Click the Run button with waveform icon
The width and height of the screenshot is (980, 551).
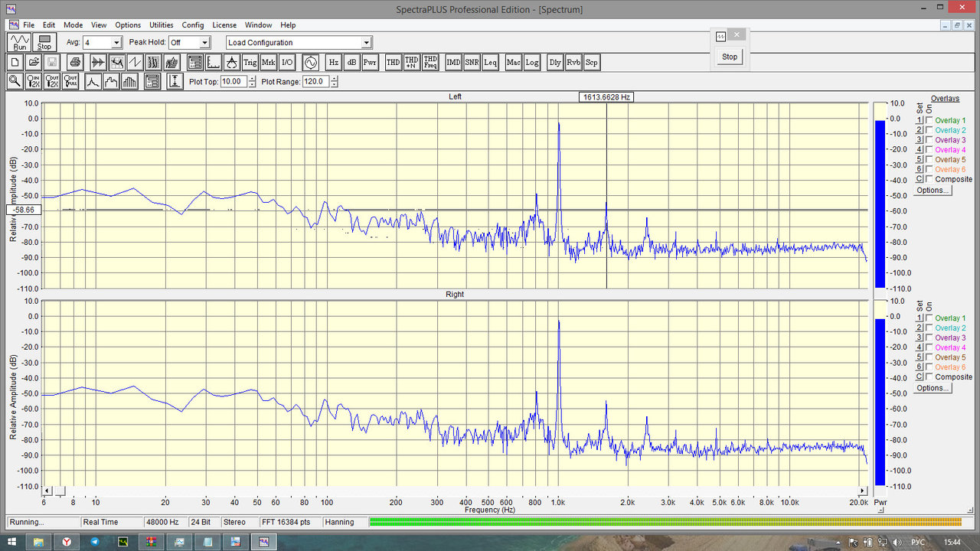(x=19, y=43)
